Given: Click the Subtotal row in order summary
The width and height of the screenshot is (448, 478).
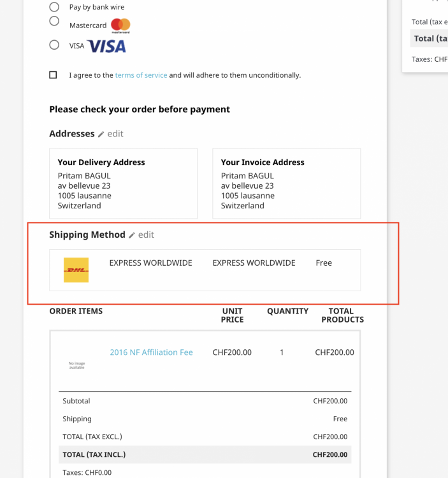Looking at the screenshot, I should tap(205, 401).
